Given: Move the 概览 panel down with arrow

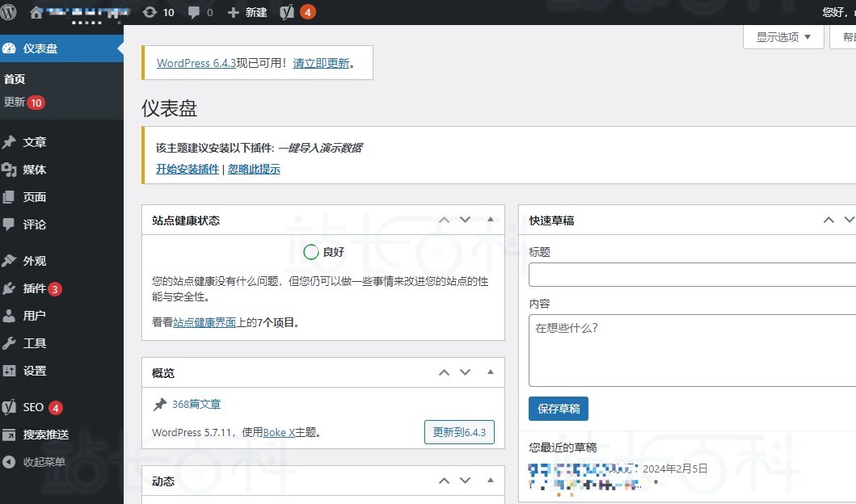Looking at the screenshot, I should [465, 372].
